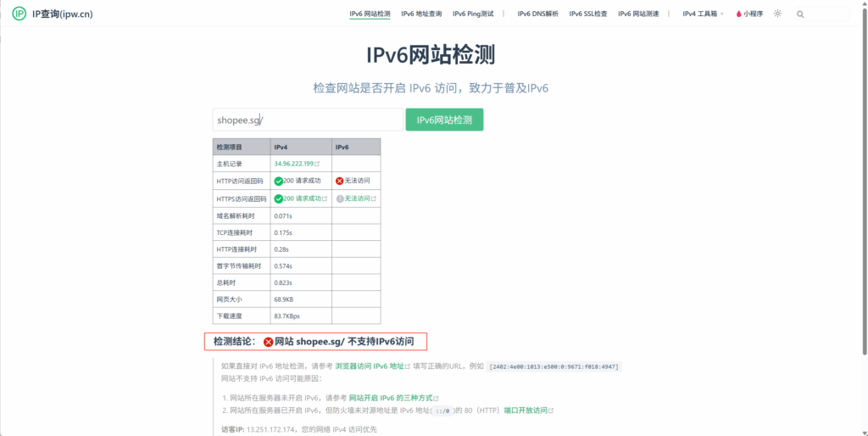Click the IP查询(ipw.cn) site title
This screenshot has height=436, width=868.
[x=63, y=14]
